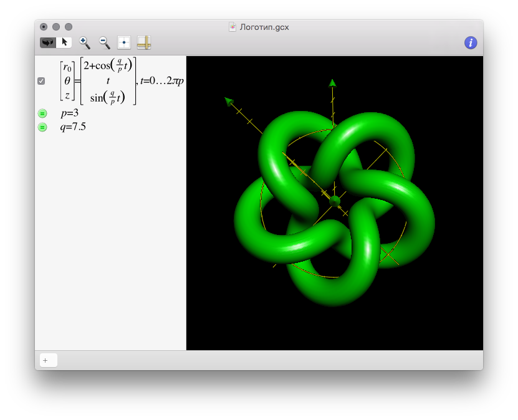Click green equals icon beside q=7.5
The width and height of the screenshot is (518, 420).
pyautogui.click(x=42, y=127)
